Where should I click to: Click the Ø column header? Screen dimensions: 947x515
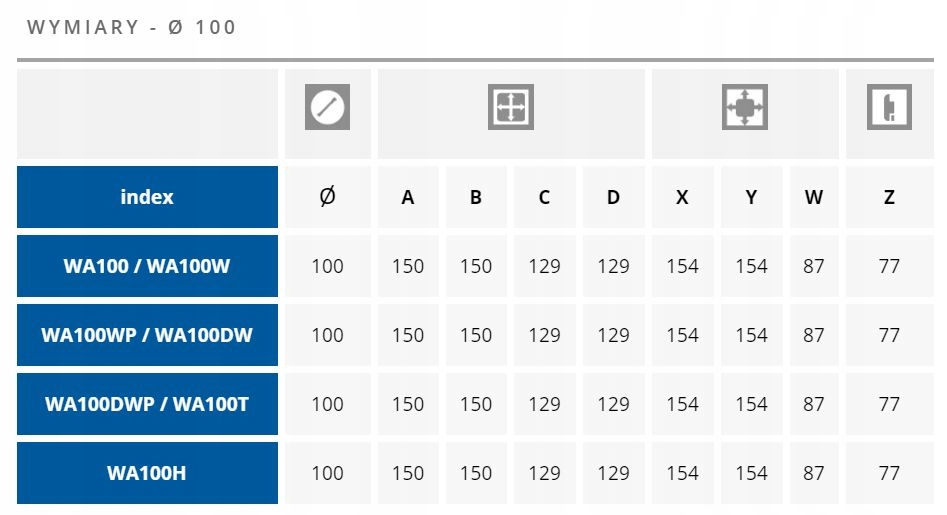click(327, 197)
